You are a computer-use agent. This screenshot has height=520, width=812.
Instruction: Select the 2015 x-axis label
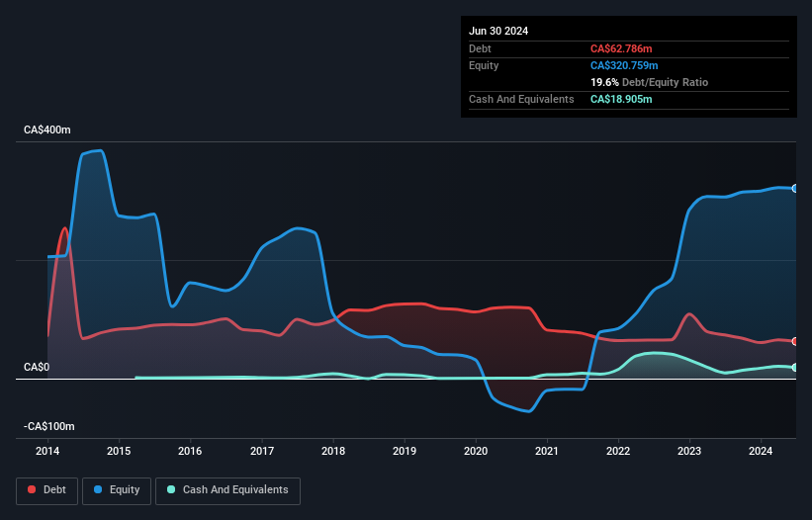coord(119,451)
